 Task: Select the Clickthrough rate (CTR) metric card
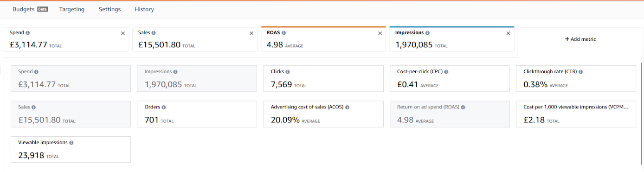coord(576,78)
